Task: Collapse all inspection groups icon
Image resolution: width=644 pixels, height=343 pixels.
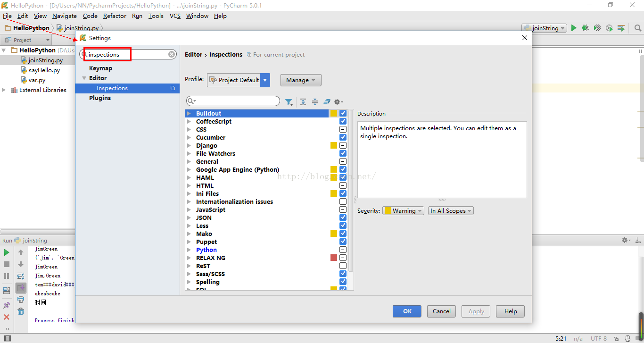Action: (x=314, y=101)
